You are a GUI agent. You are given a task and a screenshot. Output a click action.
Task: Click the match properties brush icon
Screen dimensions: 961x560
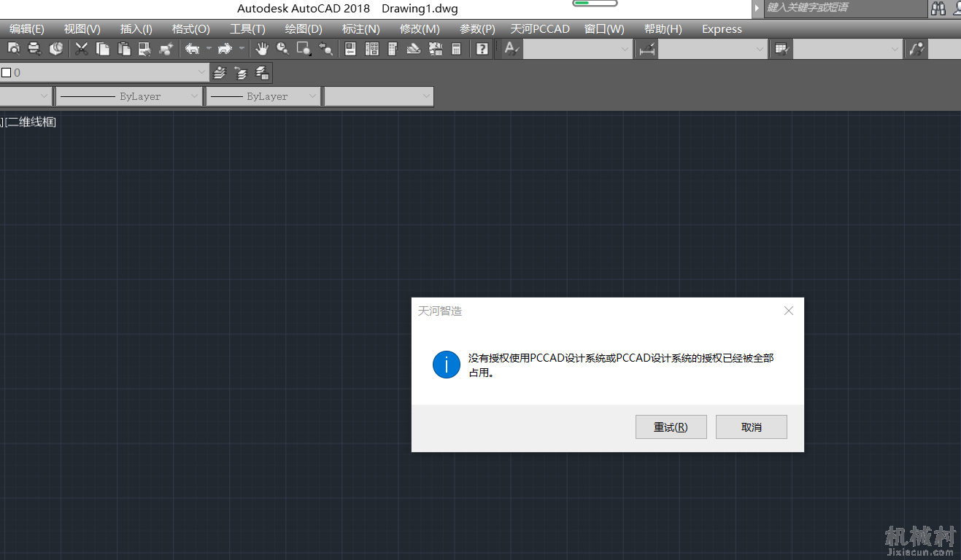pos(144,49)
